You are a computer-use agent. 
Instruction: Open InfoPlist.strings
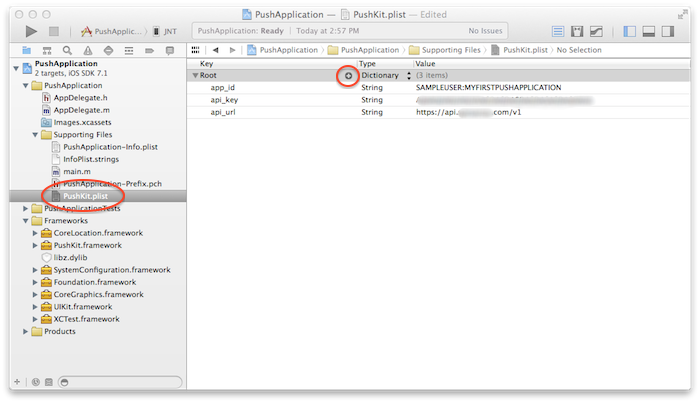point(91,159)
